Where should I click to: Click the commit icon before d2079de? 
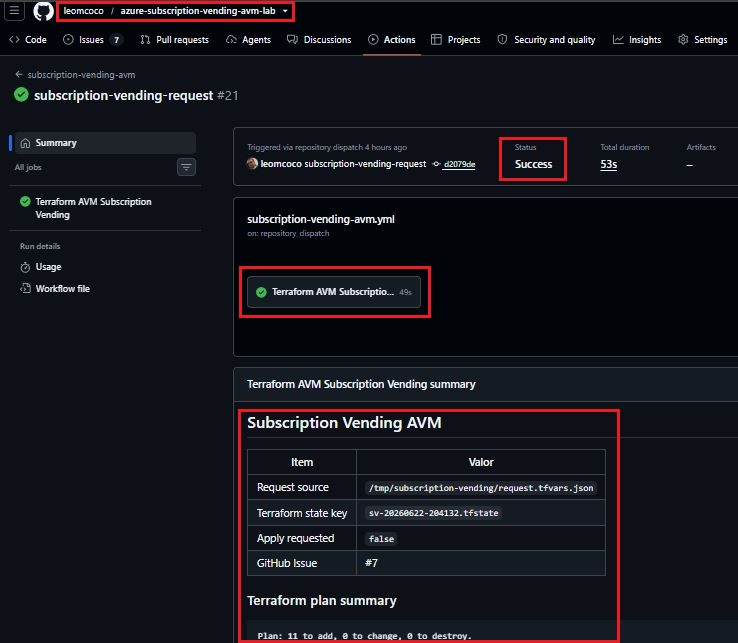point(437,164)
